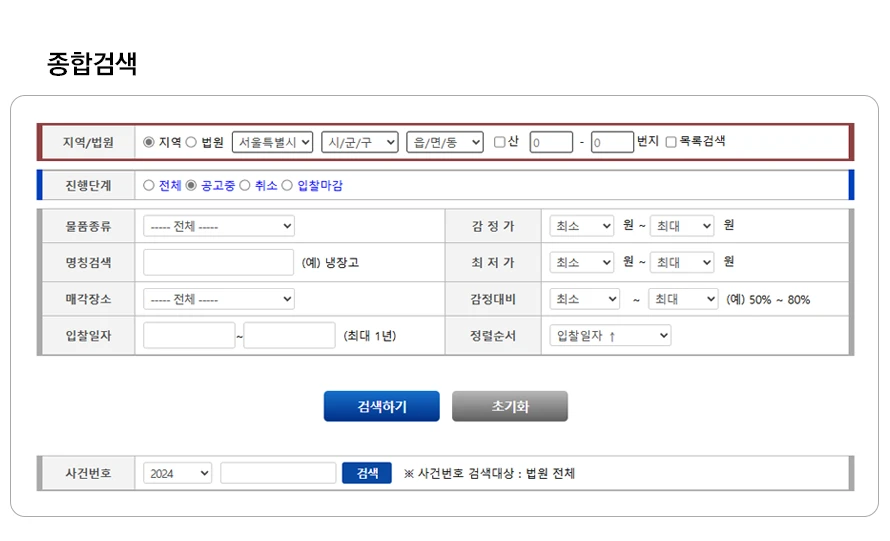Click the 입찰일자 start date field
Screen dimensions: 890x541
tap(189, 335)
